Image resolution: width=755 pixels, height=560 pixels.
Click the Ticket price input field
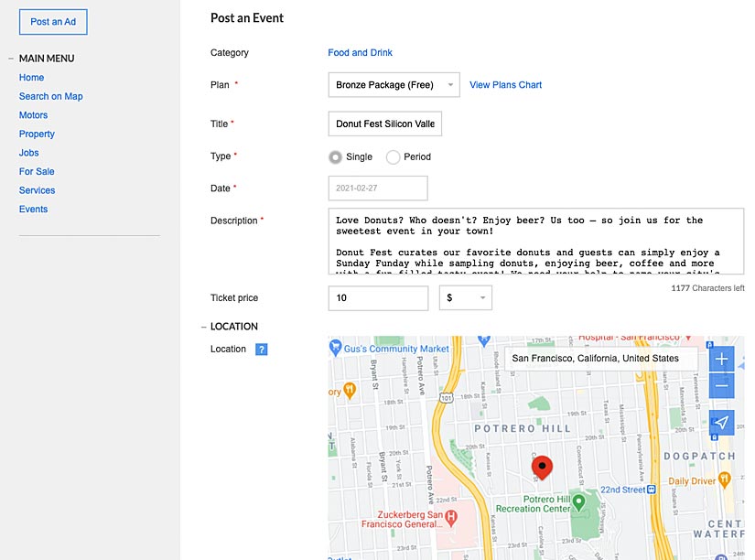pos(378,298)
